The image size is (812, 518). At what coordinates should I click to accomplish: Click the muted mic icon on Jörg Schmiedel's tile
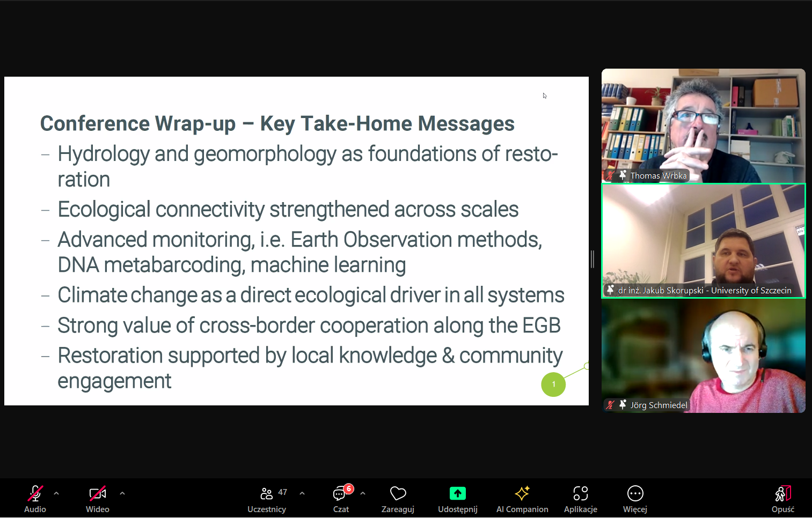pyautogui.click(x=610, y=405)
